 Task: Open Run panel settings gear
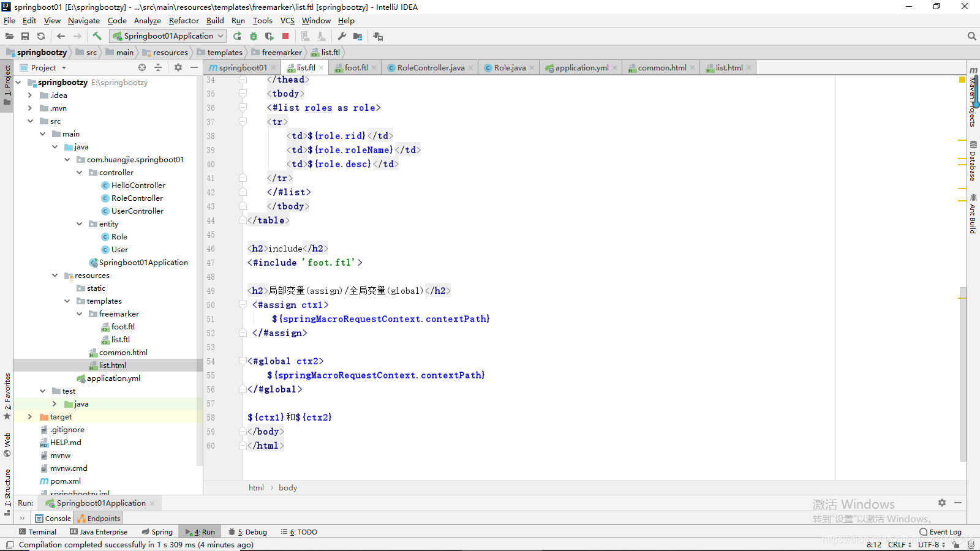click(942, 503)
